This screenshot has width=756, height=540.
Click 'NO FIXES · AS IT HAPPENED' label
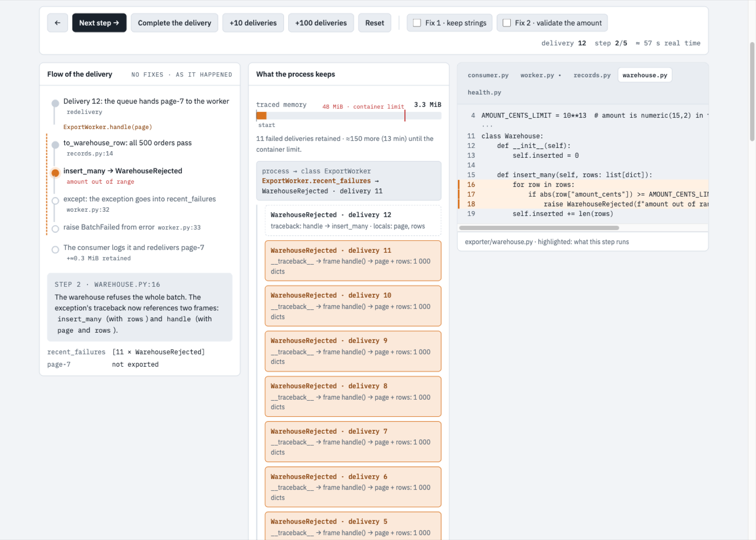coord(181,75)
